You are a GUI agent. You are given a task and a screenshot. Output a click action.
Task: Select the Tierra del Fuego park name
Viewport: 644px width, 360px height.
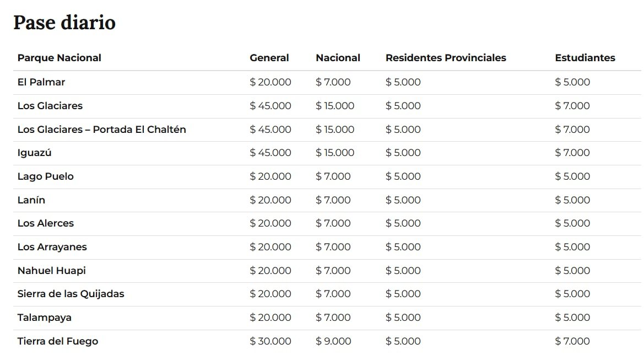point(58,341)
